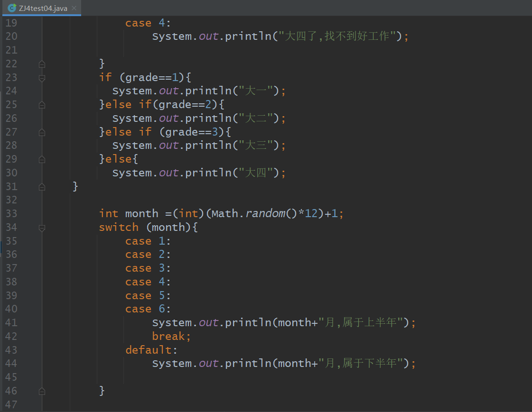Click the string "月,属于下半年"
The width and height of the screenshot is (532, 412).
361,363
